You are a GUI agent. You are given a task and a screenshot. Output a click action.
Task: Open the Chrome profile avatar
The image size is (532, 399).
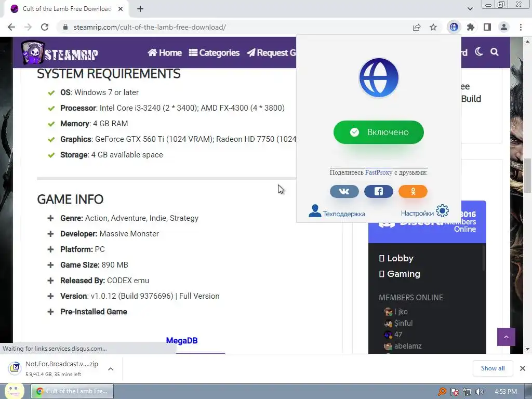[x=504, y=27]
